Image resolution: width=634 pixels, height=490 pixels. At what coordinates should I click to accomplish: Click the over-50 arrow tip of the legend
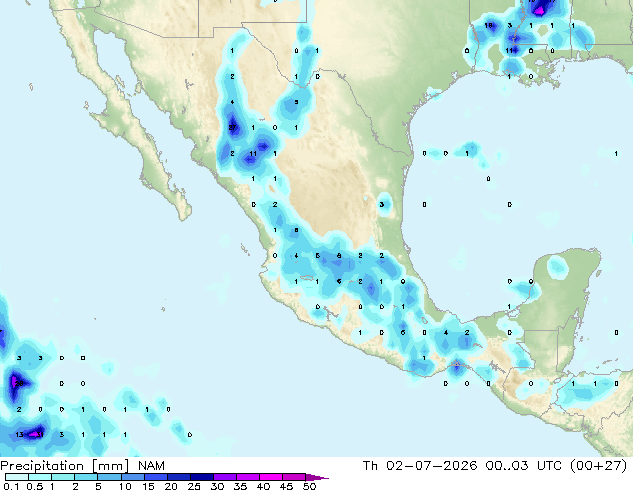[317, 477]
